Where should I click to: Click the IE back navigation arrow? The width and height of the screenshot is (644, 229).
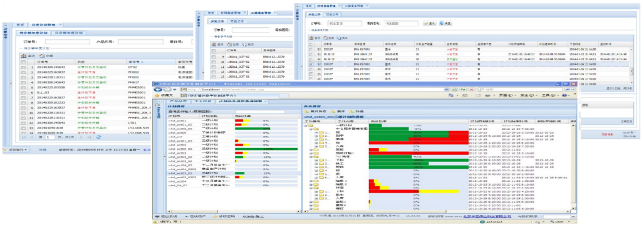(157, 90)
